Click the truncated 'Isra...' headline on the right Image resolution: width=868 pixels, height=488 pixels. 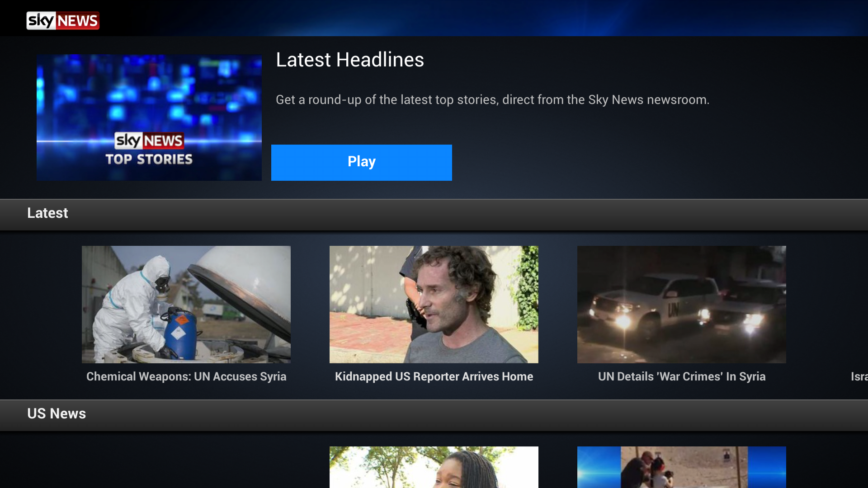[858, 376]
